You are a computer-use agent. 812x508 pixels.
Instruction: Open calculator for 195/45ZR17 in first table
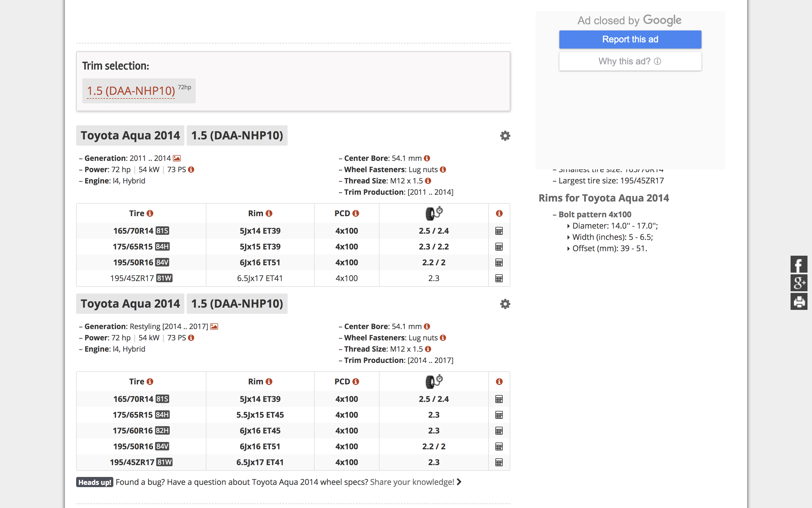[x=499, y=278]
